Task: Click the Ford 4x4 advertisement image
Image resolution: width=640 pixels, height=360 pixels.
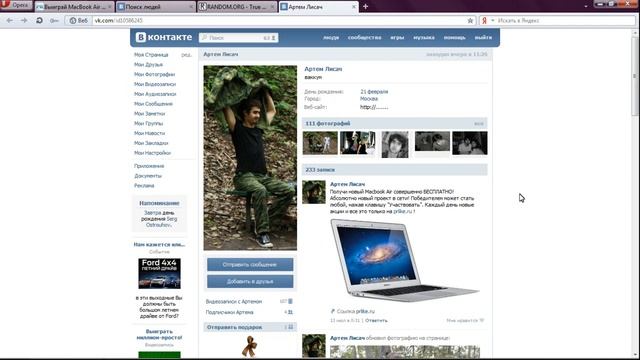Action: pyautogui.click(x=159, y=273)
